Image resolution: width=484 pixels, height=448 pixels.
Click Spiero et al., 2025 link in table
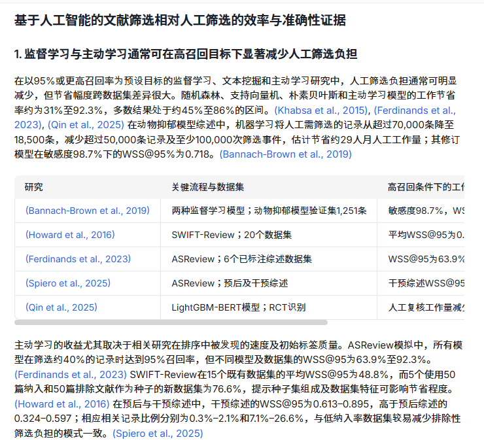pos(68,283)
